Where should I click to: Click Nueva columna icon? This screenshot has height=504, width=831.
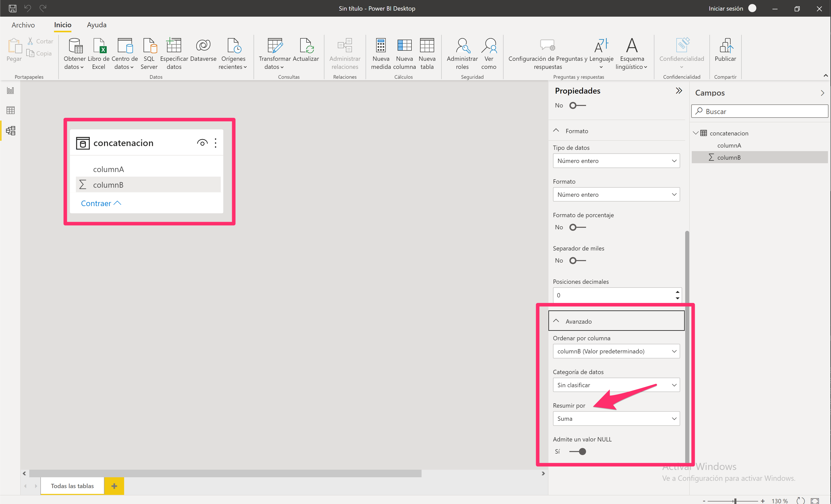[x=404, y=54]
